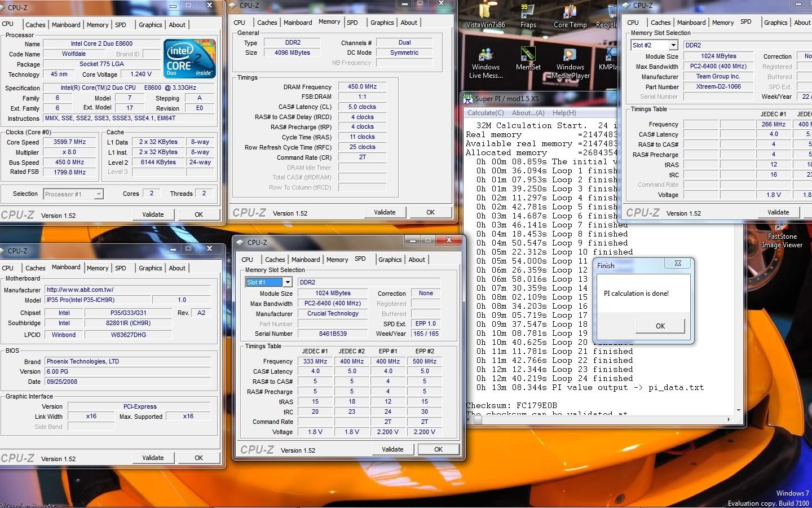The width and height of the screenshot is (812, 508).
Task: Click Validate in the DRAM timings window
Action: tap(384, 212)
